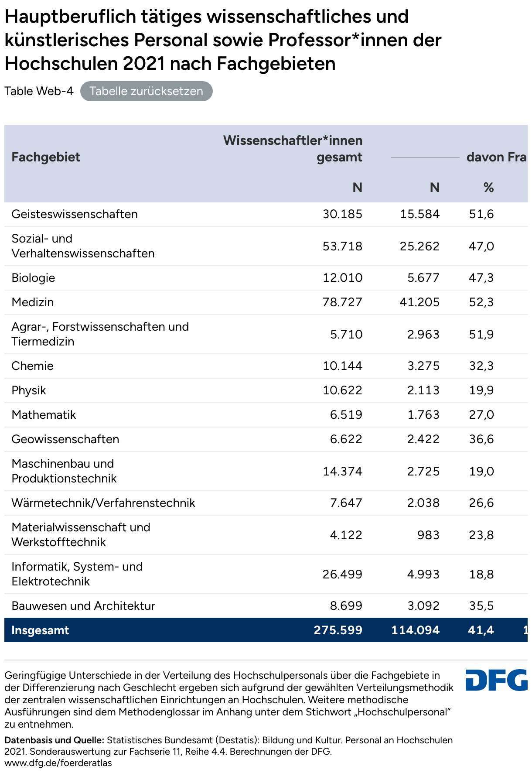
Task: Select the Geisteswissenschaften row label
Action: coord(75,214)
